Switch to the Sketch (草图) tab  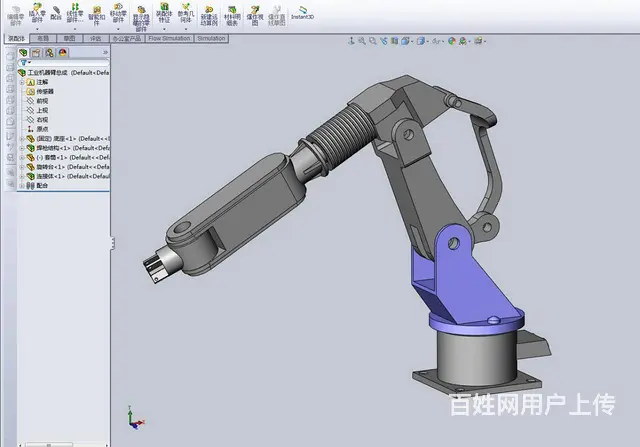69,38
